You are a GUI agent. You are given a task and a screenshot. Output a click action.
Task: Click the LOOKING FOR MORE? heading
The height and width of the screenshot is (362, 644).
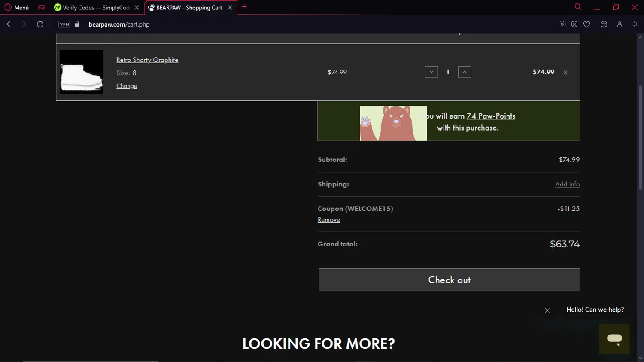pos(319,344)
